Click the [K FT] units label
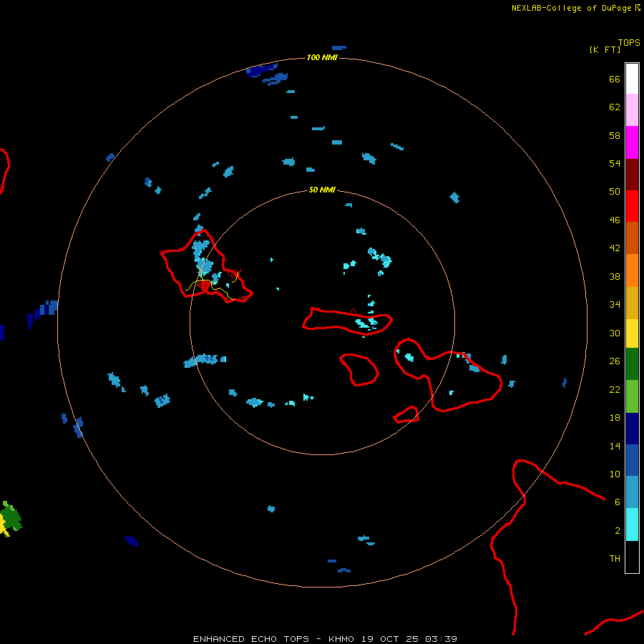Screen dimensions: 644x644 (605, 50)
